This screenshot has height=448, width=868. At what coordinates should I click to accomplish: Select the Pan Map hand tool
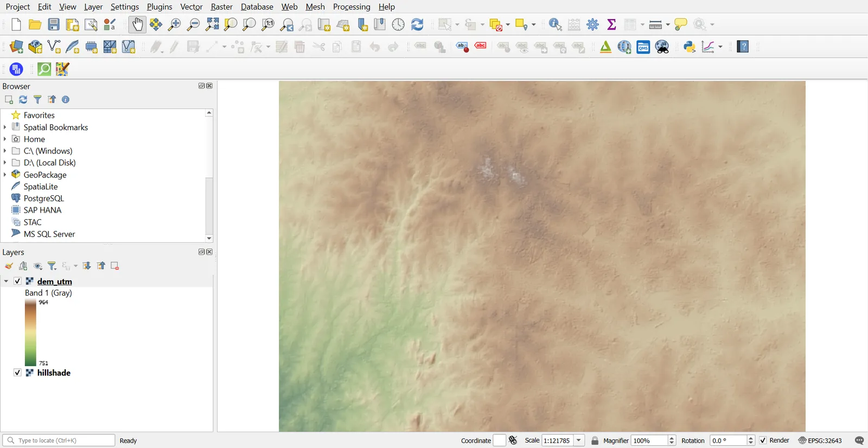click(x=138, y=24)
